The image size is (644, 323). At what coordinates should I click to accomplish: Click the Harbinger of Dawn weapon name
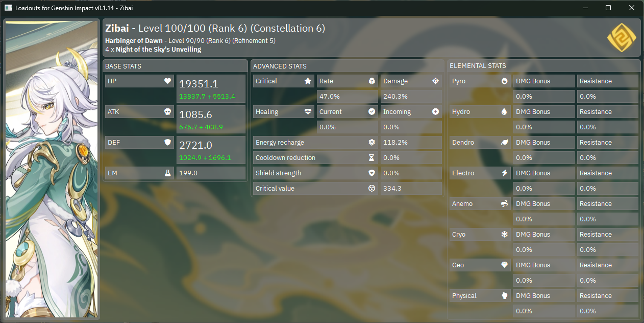(134, 40)
